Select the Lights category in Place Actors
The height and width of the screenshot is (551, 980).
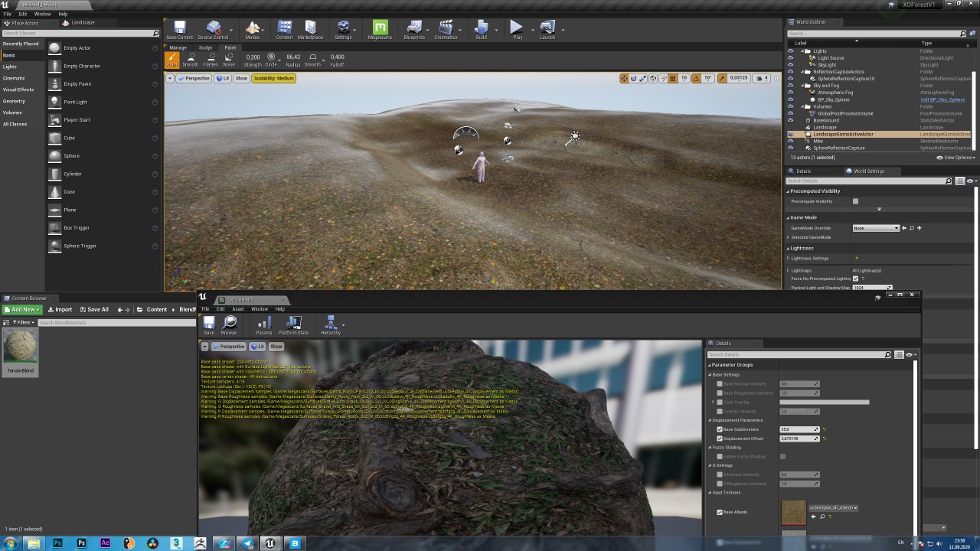[10, 67]
